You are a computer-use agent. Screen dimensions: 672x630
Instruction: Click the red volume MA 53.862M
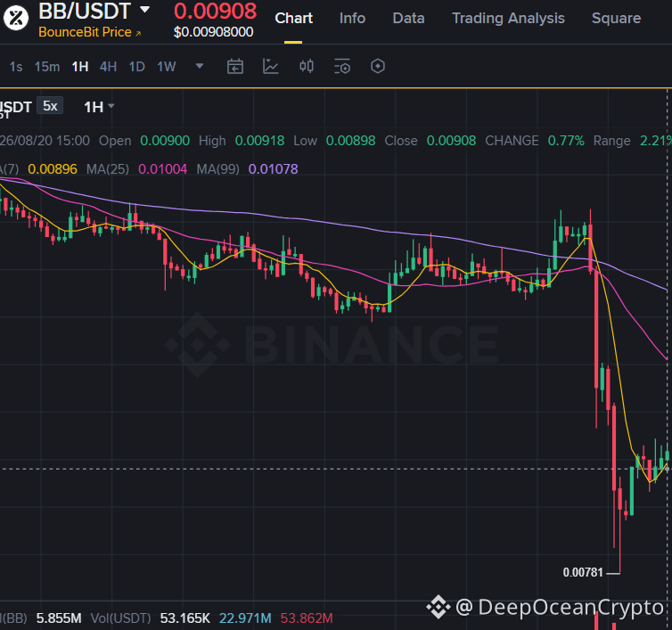tap(307, 618)
